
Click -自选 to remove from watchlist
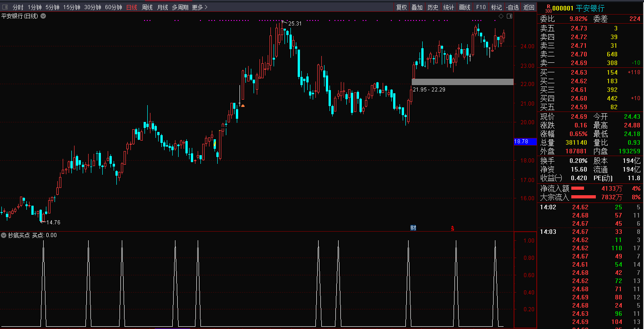point(512,7)
